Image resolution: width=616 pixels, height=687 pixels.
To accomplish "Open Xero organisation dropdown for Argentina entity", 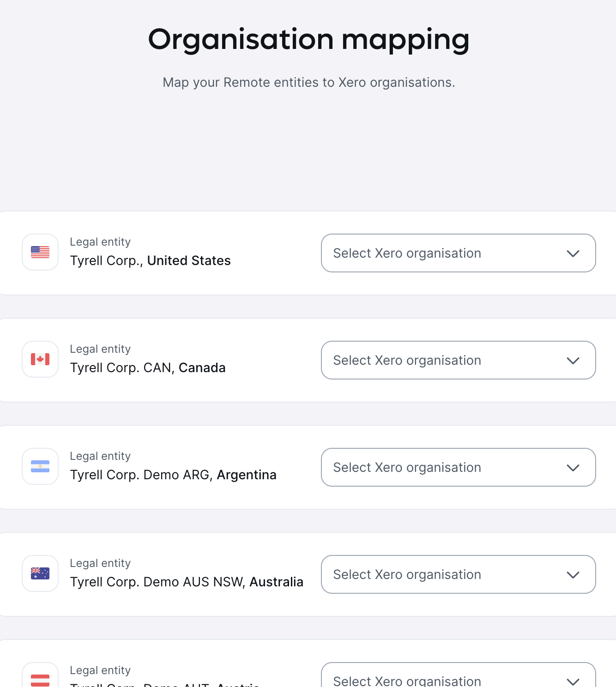I will pyautogui.click(x=459, y=467).
